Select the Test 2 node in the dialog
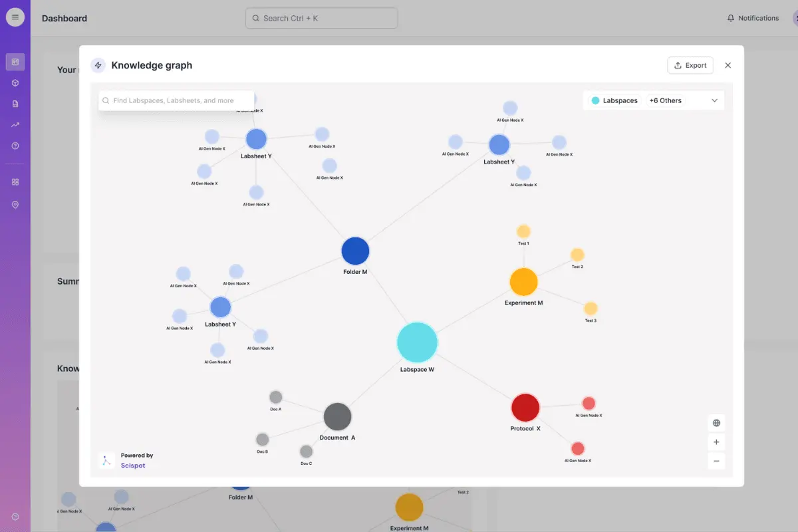The width and height of the screenshot is (798, 532). 577,255
